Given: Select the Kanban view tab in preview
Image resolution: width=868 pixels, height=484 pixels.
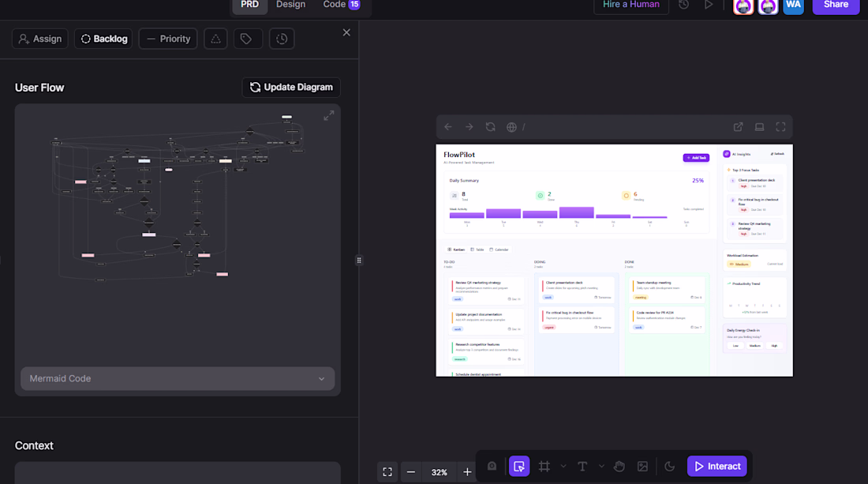Looking at the screenshot, I should pyautogui.click(x=456, y=250).
